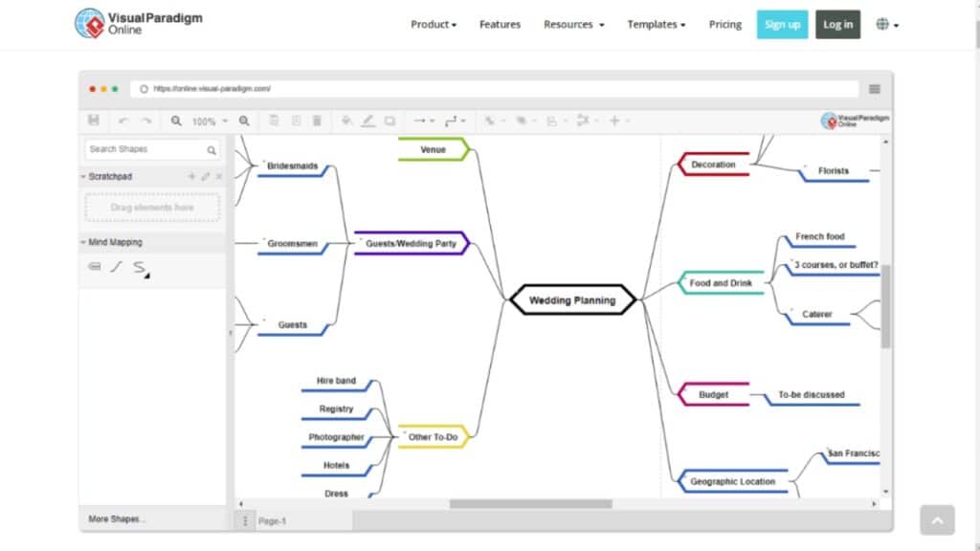
Task: Click inside the Search Shapes field
Action: point(145,149)
